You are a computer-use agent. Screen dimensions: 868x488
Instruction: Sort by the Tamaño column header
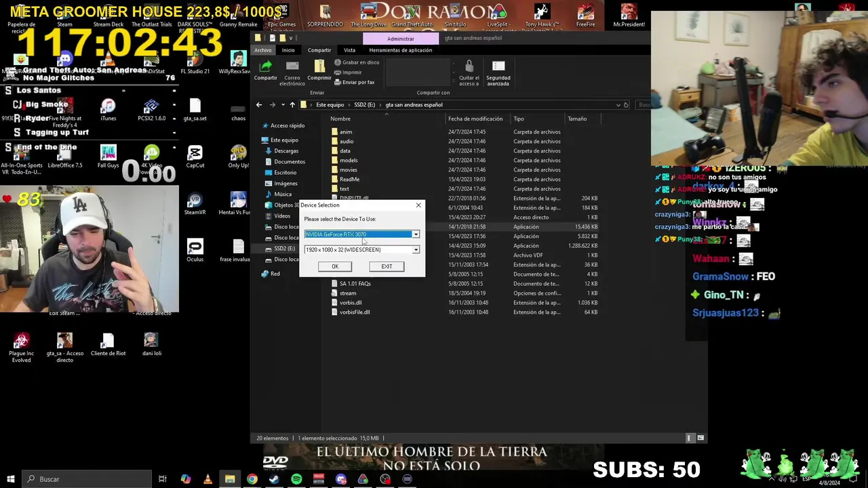click(x=577, y=119)
